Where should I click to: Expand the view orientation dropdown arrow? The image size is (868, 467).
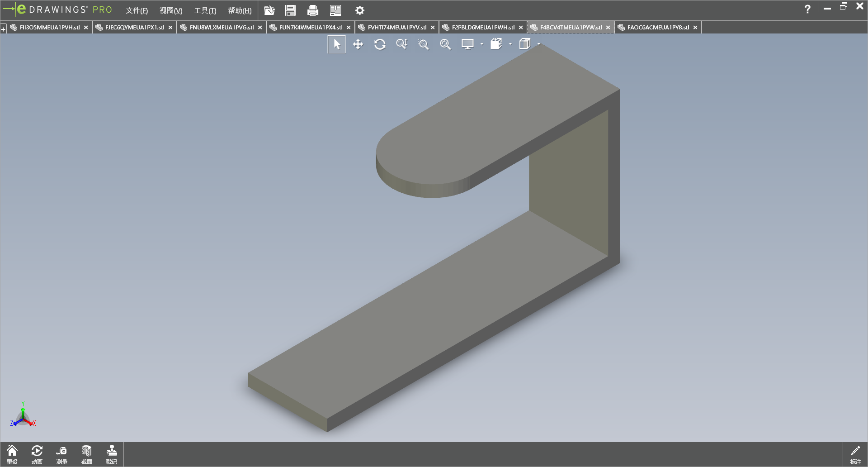pyautogui.click(x=510, y=44)
